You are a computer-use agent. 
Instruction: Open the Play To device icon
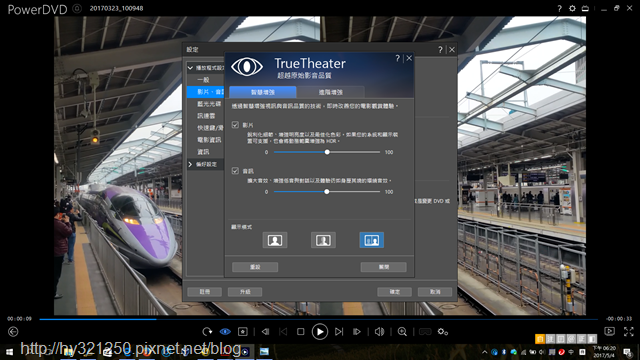609,331
